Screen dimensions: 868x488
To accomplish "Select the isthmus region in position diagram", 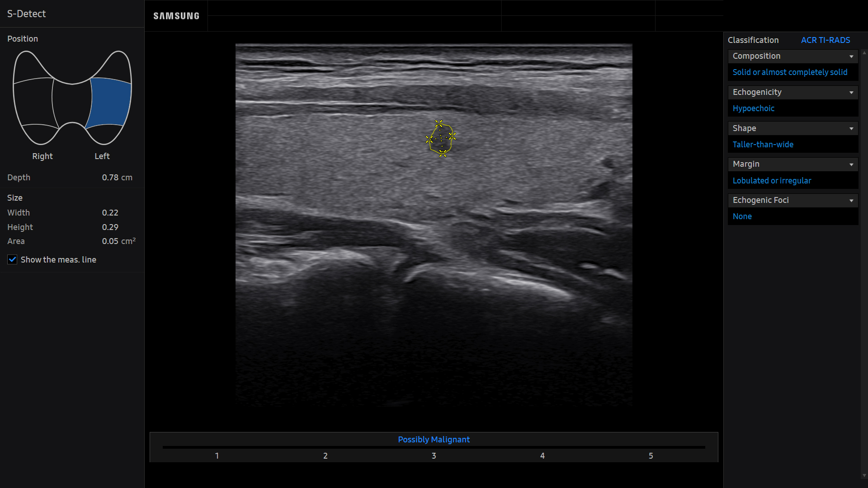I will point(72,104).
